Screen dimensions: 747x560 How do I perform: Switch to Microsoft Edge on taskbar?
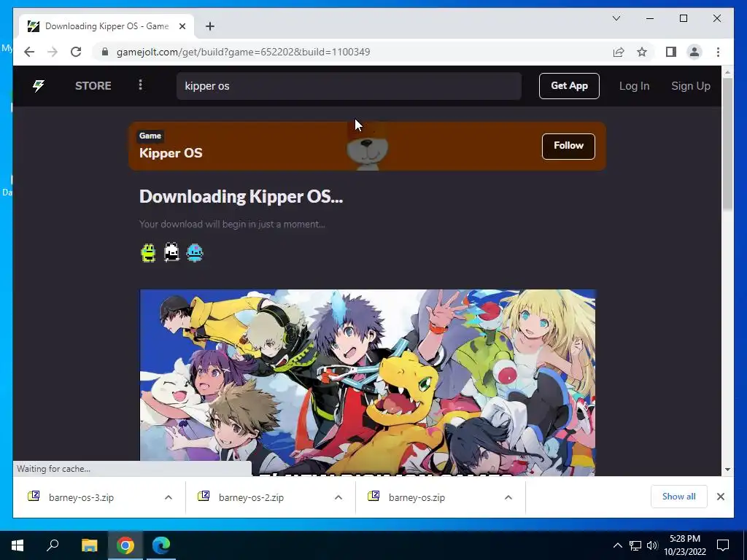pos(161,545)
